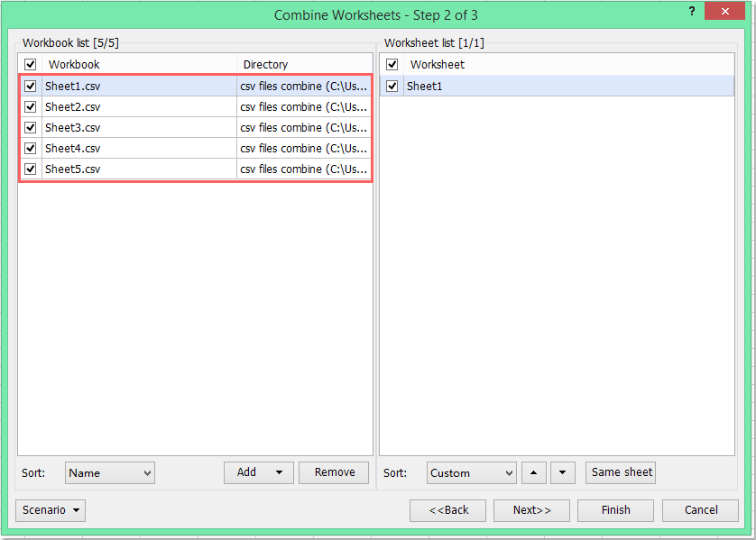
Task: Open the Scenario dropdown menu
Action: coord(51,510)
